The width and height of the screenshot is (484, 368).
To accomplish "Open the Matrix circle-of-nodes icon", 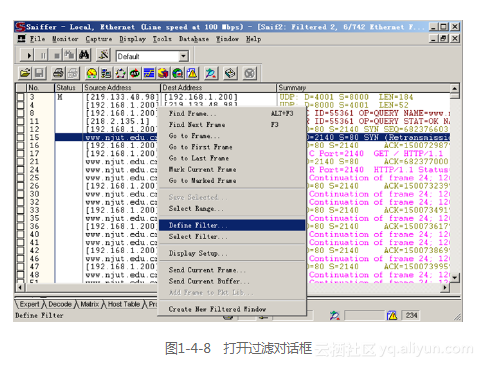I will [120, 73].
